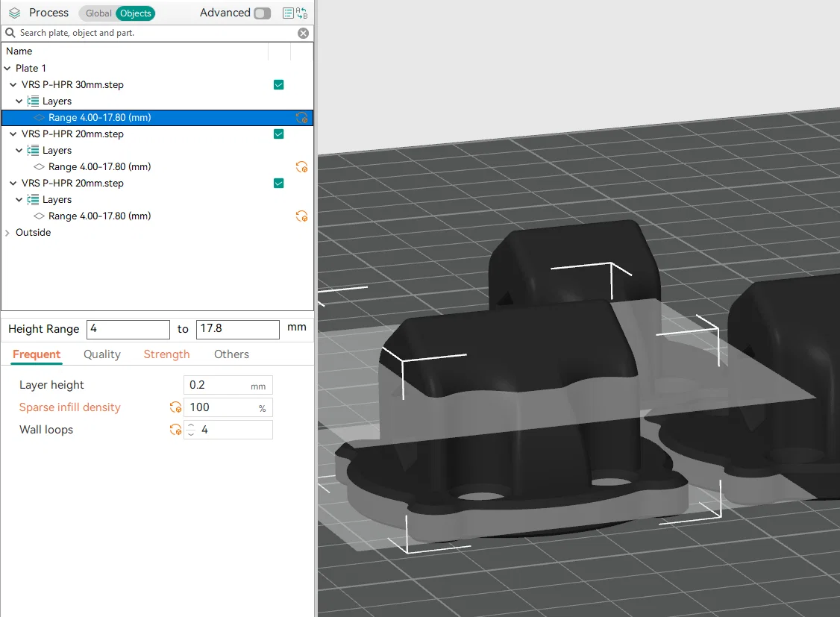The image size is (840, 617).
Task: Collapse Layers under first VRS P-HPR 20mm.step
Action: click(19, 151)
